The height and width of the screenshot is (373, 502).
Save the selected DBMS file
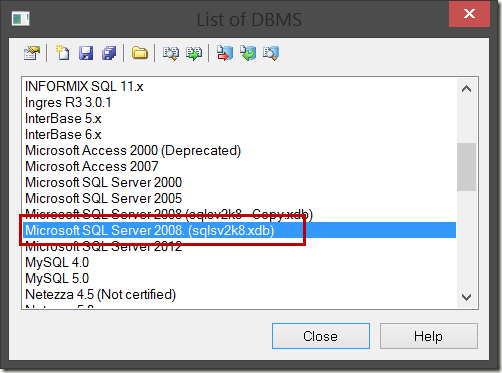[x=86, y=53]
